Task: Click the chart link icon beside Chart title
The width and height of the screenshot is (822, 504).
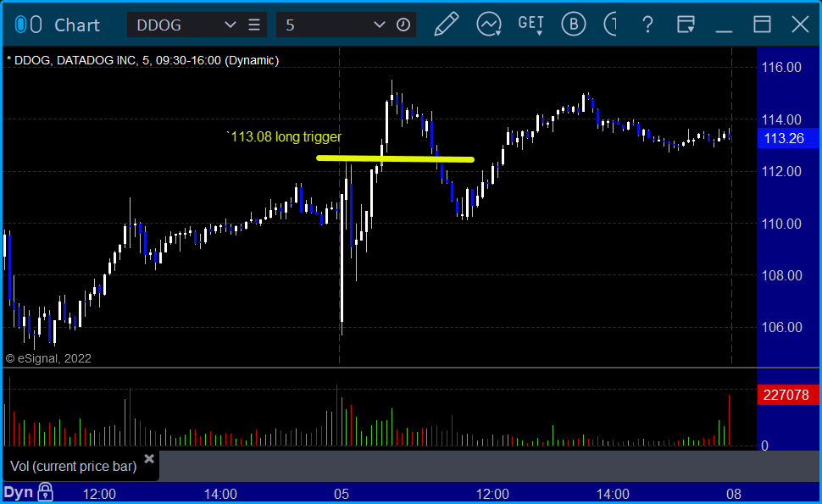Action: tap(28, 25)
